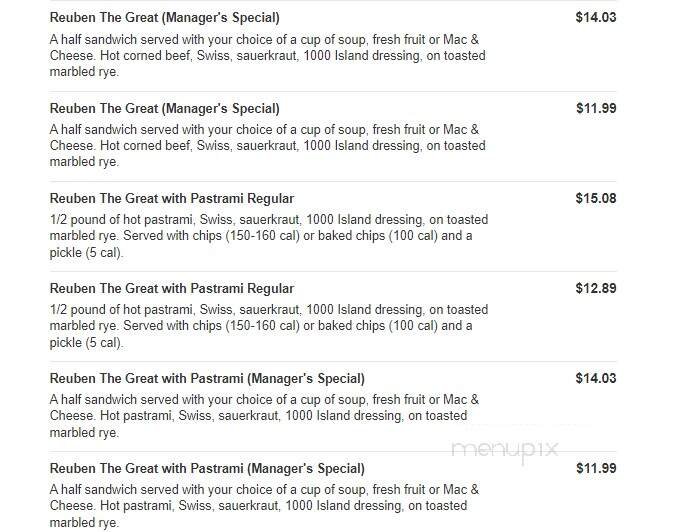Open the $11.99 Pastrami (Manager's Special) title
The width and height of the screenshot is (684, 532).
[207, 468]
